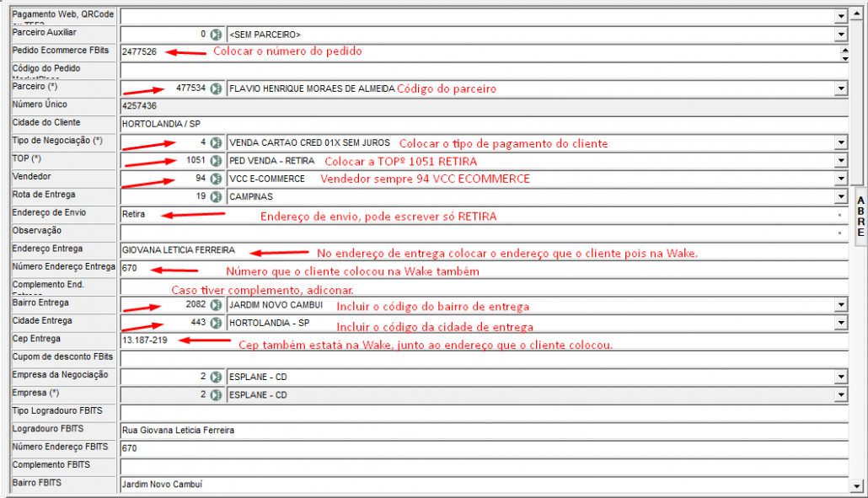Screen dimensions: 868x498
Task: Open the Cidade Entrega HORTOLANDIA dropdown
Action: tap(840, 323)
